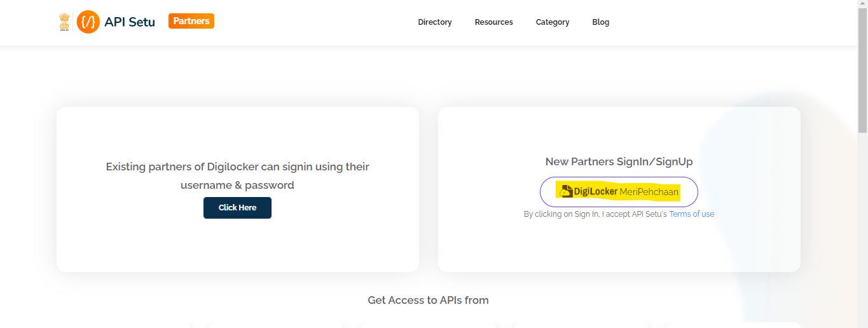The image size is (868, 328).
Task: Go to the Blog page
Action: pyautogui.click(x=600, y=22)
